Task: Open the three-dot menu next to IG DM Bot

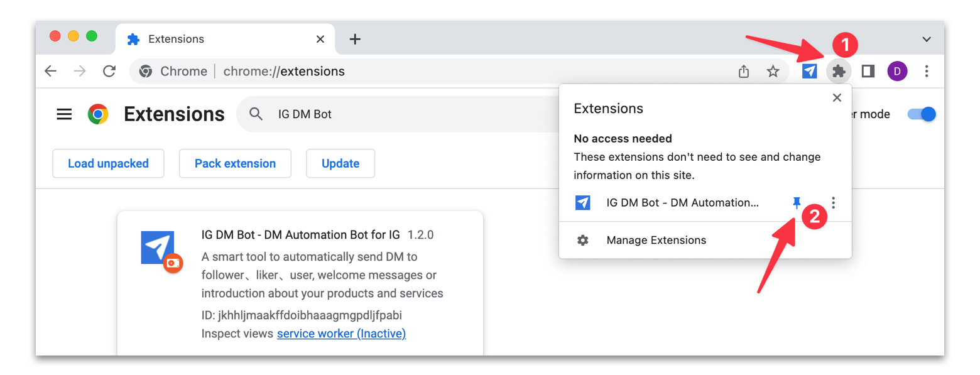Action: click(x=834, y=202)
